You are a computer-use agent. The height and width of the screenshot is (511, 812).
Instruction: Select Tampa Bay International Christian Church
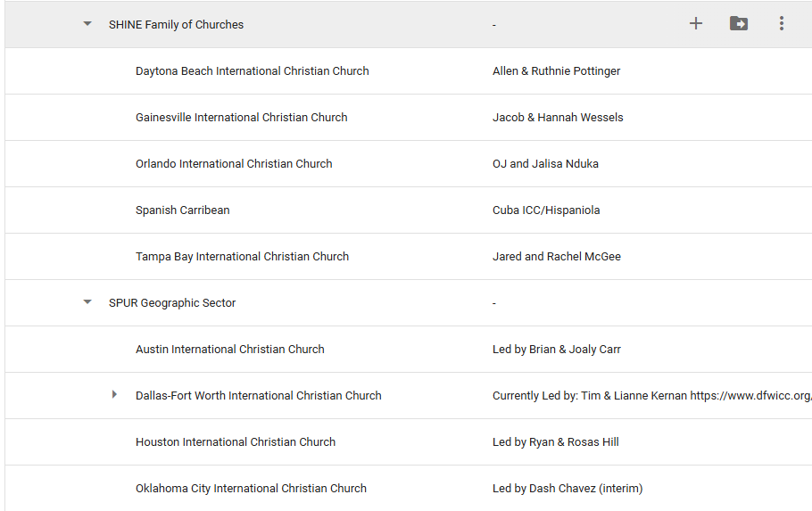[242, 257]
